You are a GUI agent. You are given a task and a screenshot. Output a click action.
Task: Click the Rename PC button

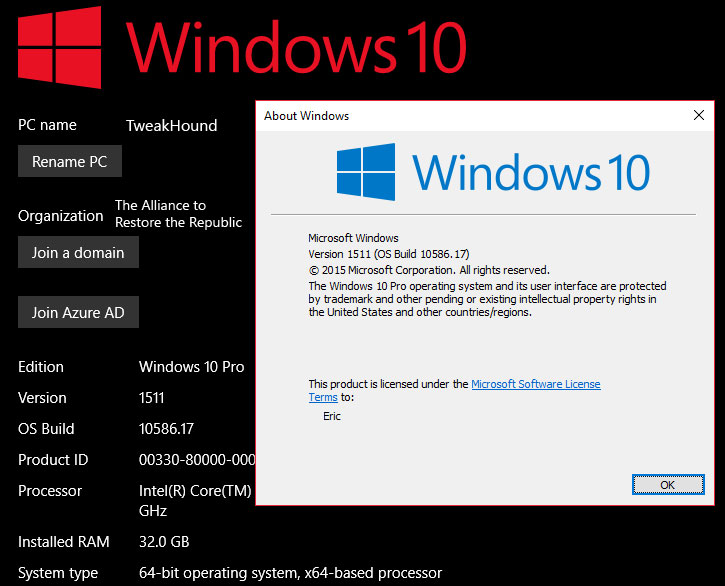point(70,161)
